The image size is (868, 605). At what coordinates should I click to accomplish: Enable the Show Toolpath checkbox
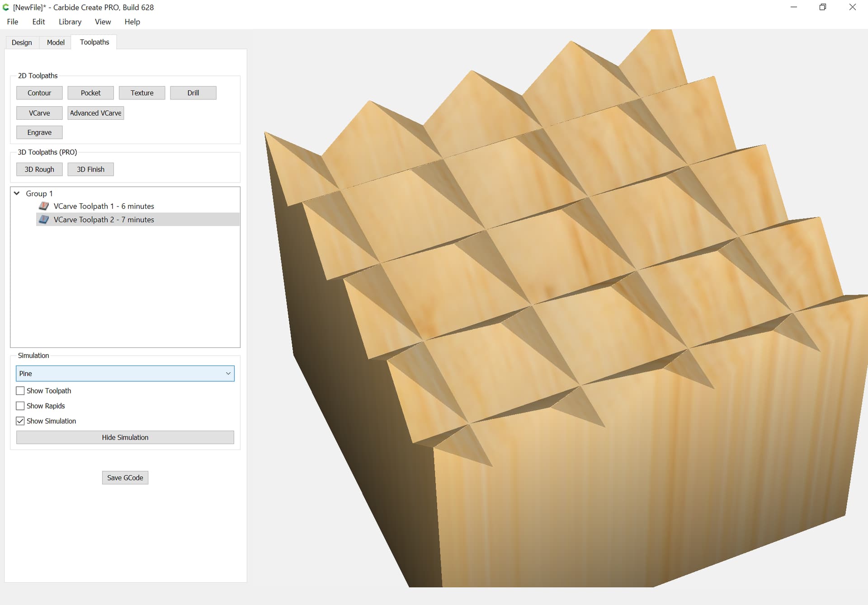[x=20, y=391]
